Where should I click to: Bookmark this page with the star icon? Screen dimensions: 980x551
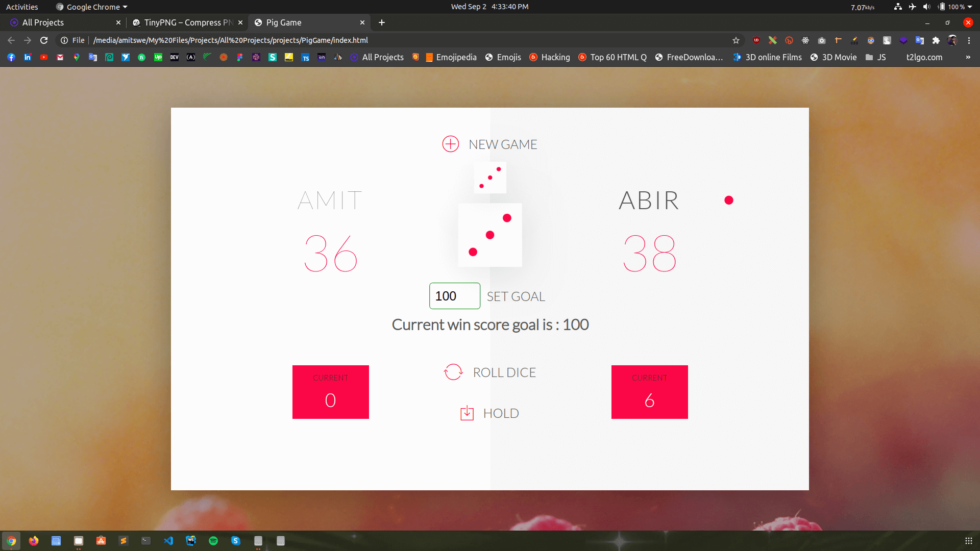click(736, 40)
